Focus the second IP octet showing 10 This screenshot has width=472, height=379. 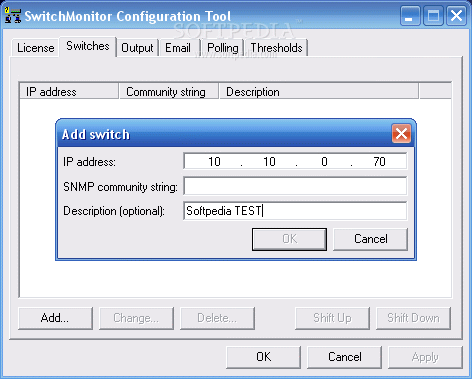[x=269, y=162]
